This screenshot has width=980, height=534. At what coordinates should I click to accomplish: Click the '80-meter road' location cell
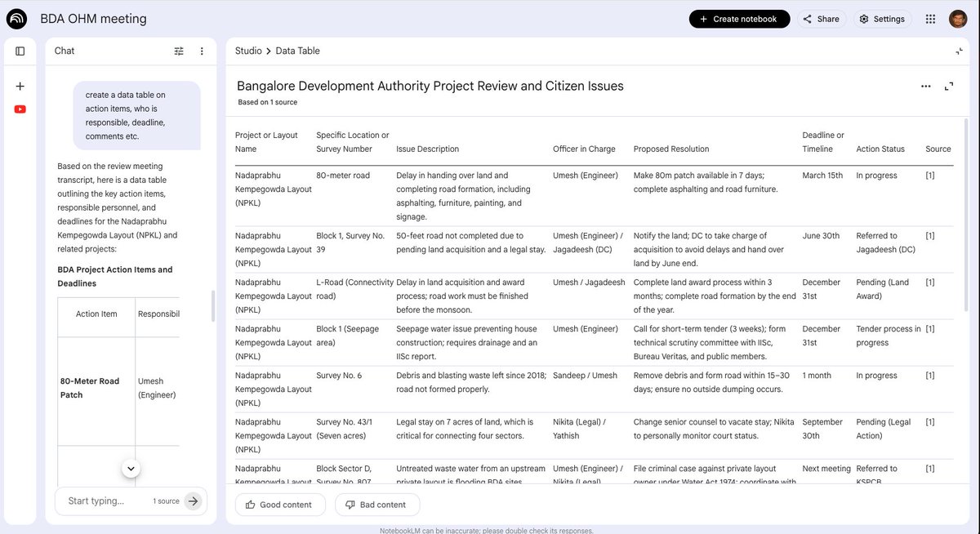343,176
